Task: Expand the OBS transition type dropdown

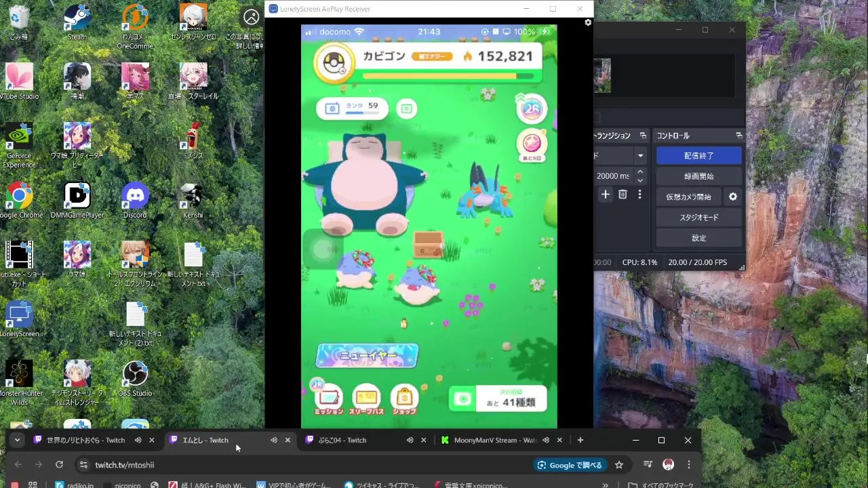Action: (x=639, y=156)
